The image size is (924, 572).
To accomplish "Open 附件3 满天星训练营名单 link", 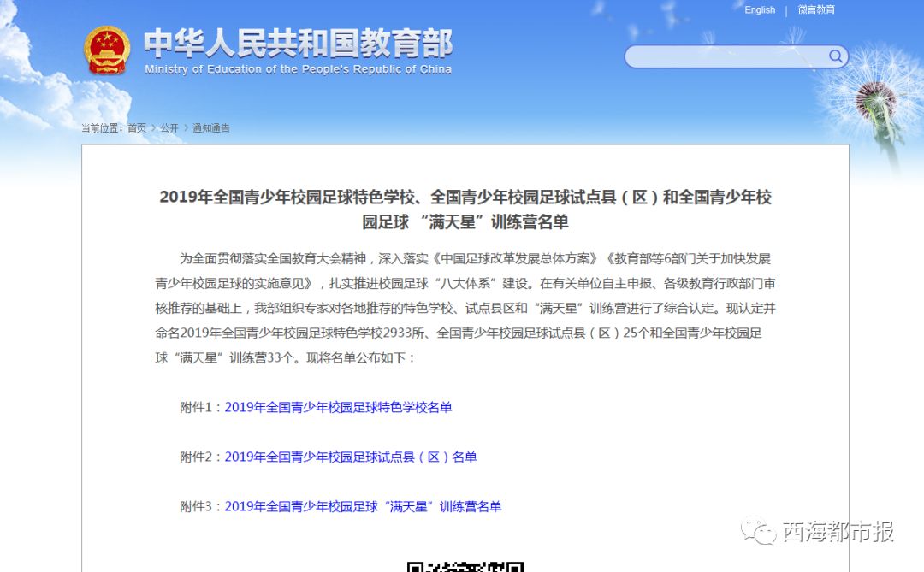I will [x=362, y=506].
